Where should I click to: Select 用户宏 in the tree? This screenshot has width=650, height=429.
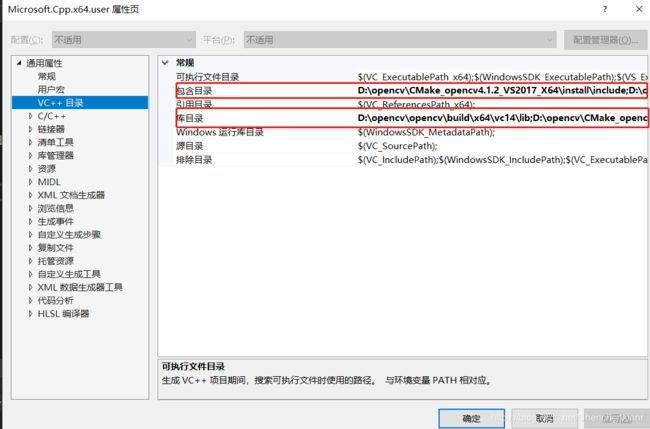(52, 89)
